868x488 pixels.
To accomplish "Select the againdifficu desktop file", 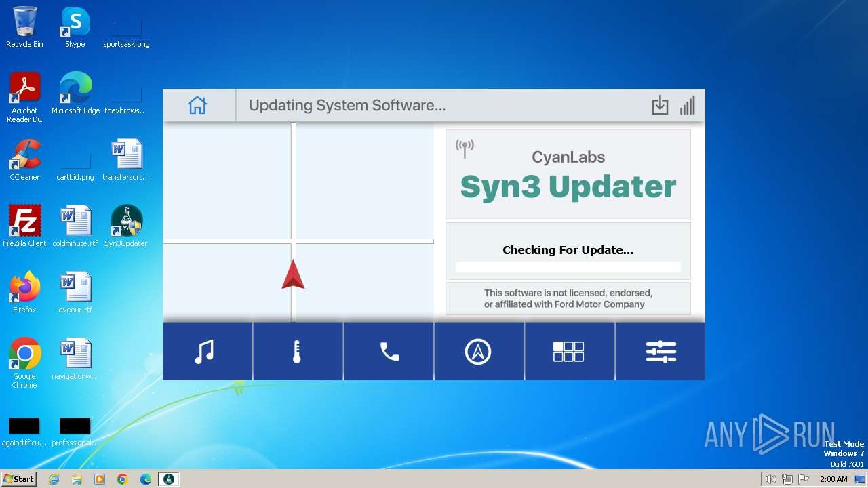I will point(24,431).
